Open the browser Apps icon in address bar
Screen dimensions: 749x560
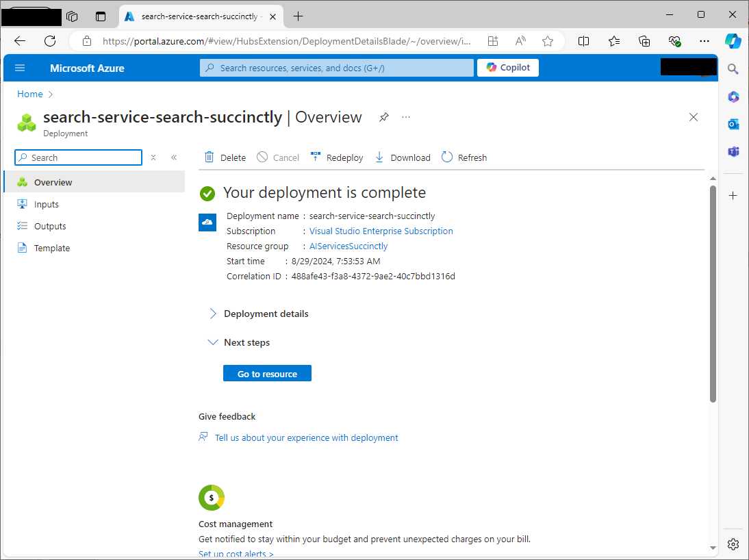pyautogui.click(x=493, y=41)
